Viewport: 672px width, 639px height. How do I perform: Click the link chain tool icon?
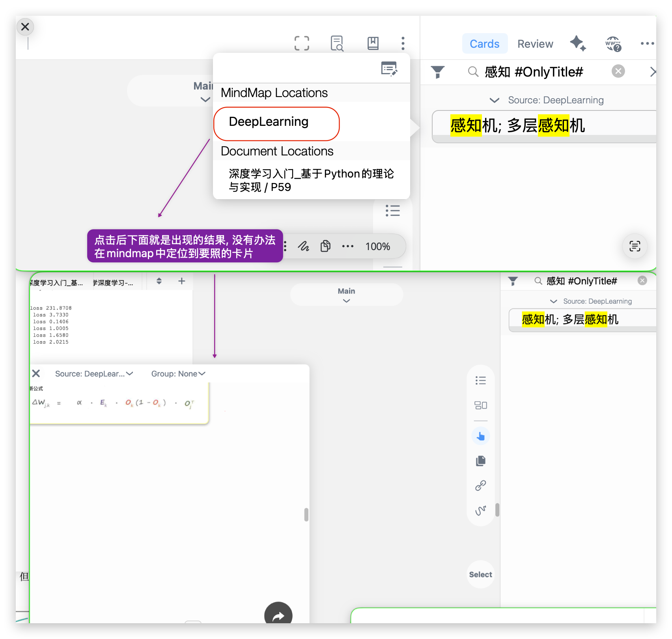point(480,486)
